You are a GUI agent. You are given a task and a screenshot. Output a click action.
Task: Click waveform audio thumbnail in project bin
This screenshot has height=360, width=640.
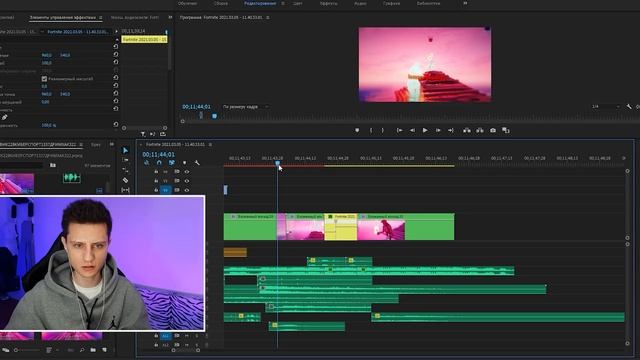(x=71, y=178)
